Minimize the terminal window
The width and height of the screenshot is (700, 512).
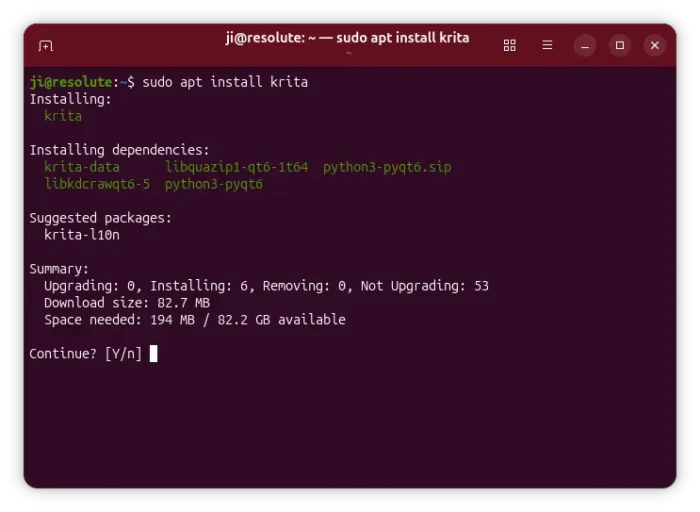(x=585, y=46)
